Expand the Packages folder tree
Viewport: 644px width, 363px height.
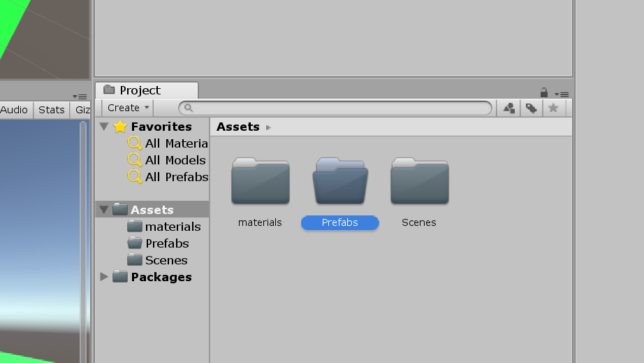pyautogui.click(x=104, y=277)
